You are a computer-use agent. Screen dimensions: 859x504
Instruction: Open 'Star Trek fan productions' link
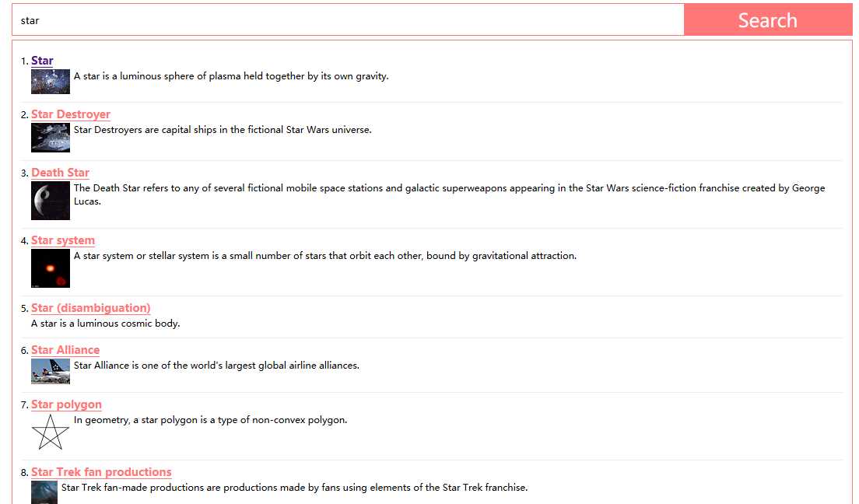tap(101, 472)
